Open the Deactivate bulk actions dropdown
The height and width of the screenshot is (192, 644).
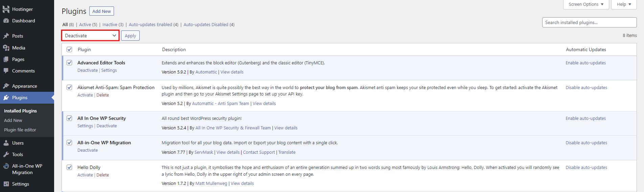[x=90, y=36]
